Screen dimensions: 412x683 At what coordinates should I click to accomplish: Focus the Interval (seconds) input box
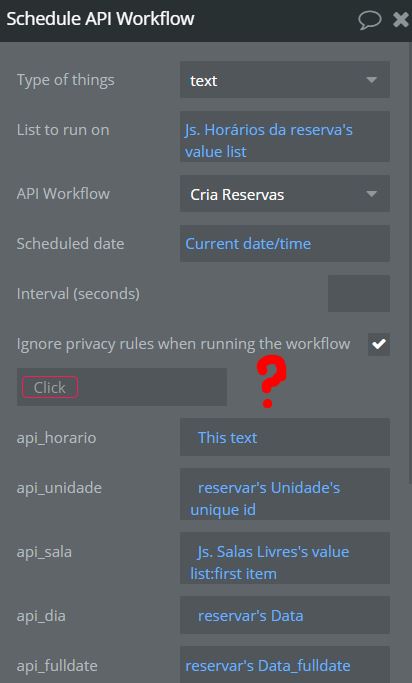pos(358,294)
